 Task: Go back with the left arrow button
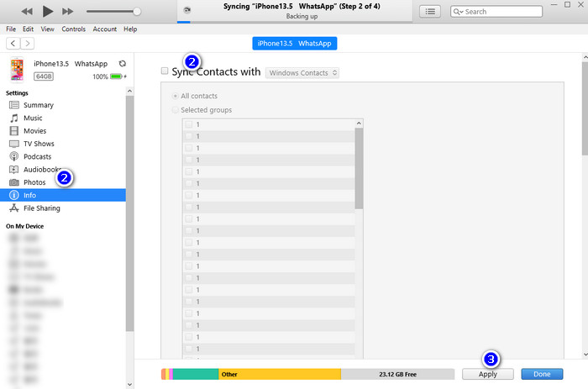tap(13, 44)
